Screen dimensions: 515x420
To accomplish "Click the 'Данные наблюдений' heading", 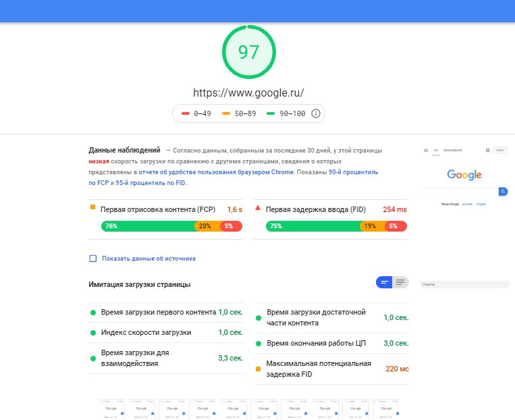I will point(124,150).
